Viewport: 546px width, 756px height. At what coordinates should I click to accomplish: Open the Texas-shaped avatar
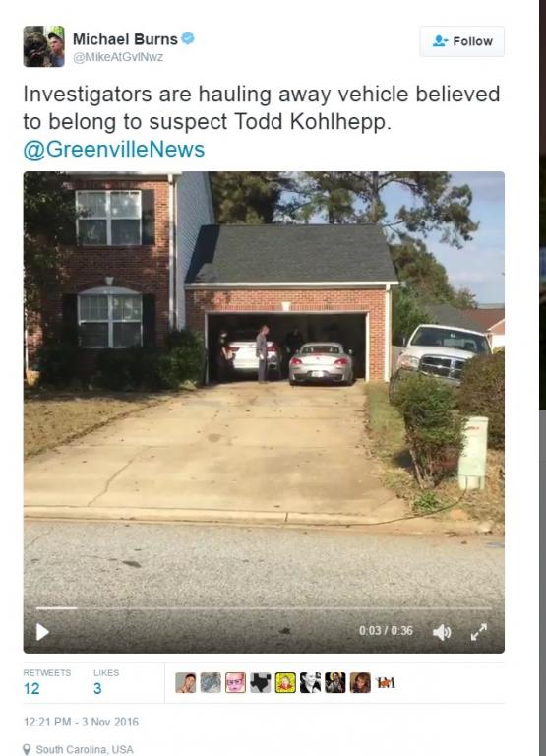(x=261, y=683)
